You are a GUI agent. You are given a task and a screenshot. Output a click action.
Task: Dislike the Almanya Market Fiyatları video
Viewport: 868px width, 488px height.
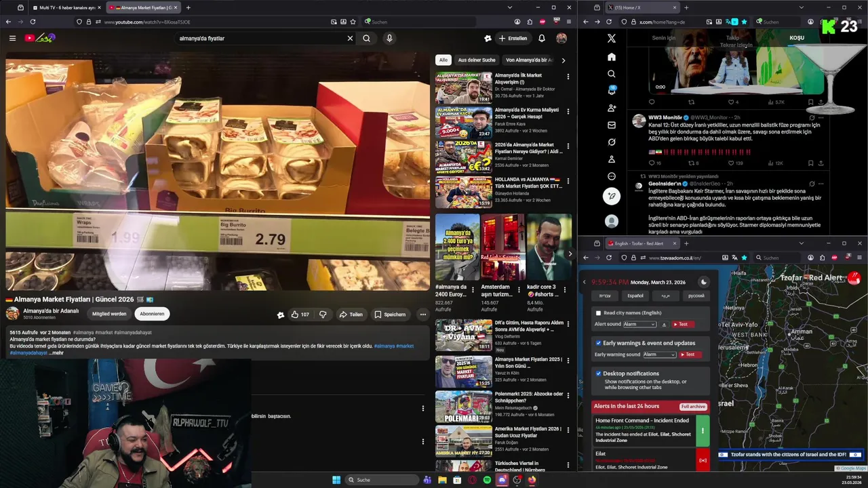tap(323, 314)
